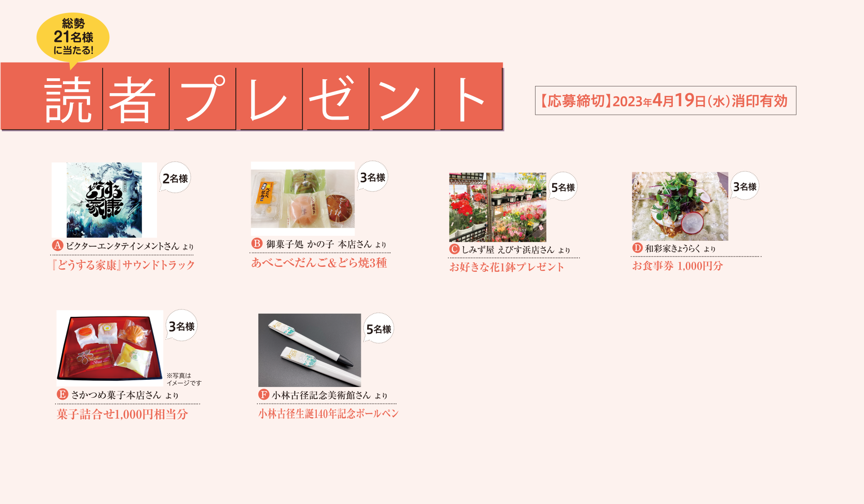Open the どうする家康 album cover thumbnail
864x504 pixels.
coord(104,200)
